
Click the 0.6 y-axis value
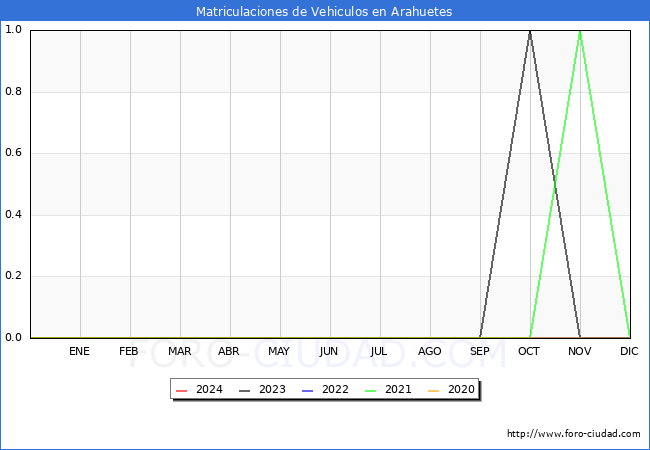[x=13, y=152]
